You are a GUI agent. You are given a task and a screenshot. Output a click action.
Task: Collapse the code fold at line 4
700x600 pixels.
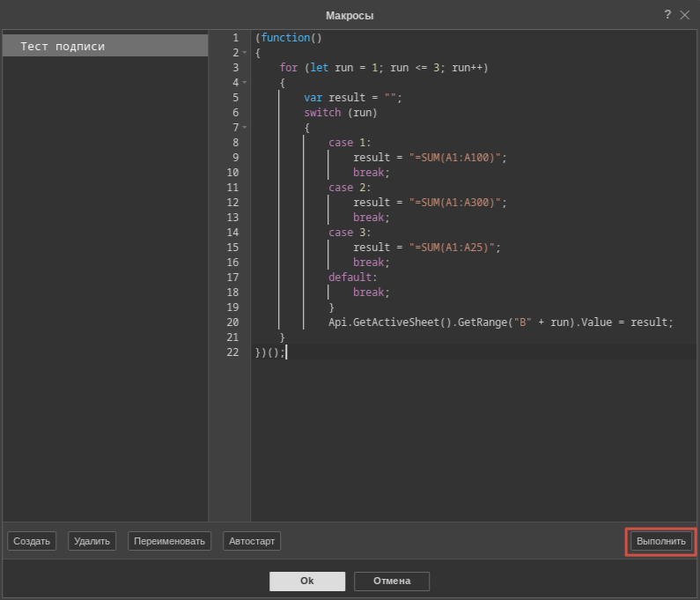[245, 83]
